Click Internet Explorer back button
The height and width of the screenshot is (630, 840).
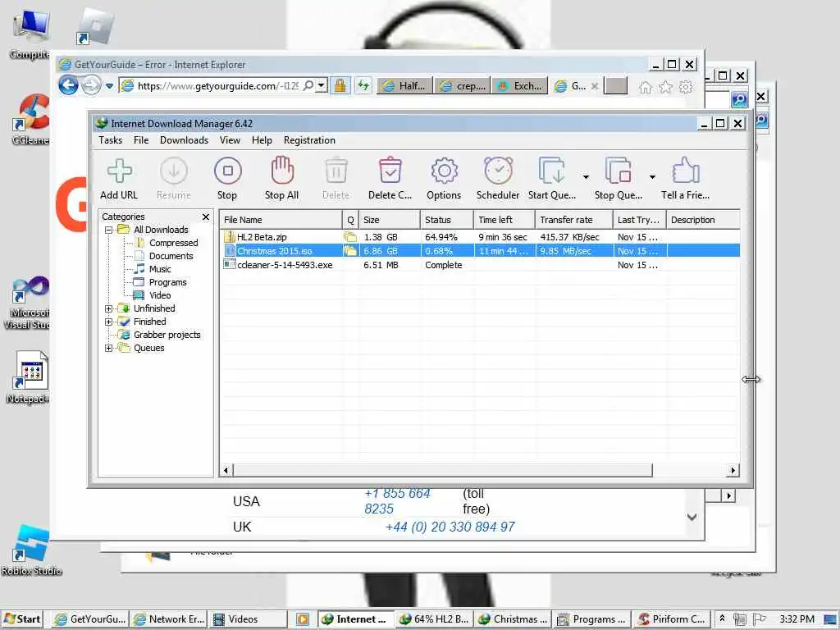69,85
